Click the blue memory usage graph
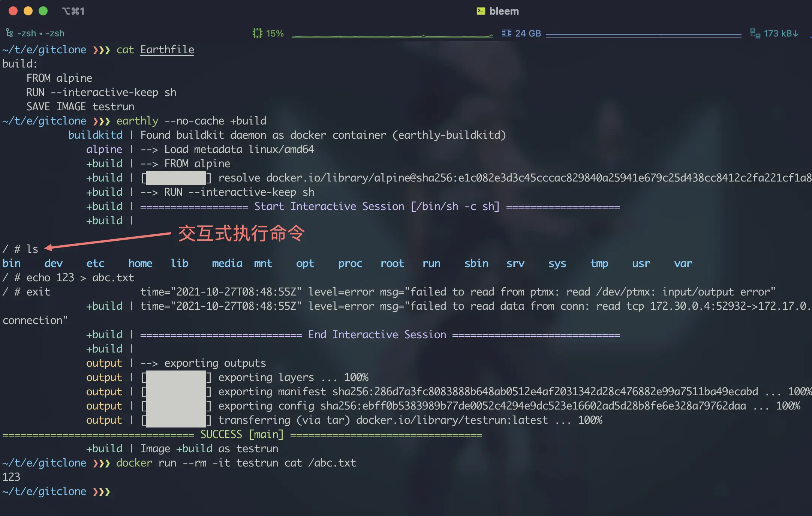812x516 pixels. (x=643, y=35)
